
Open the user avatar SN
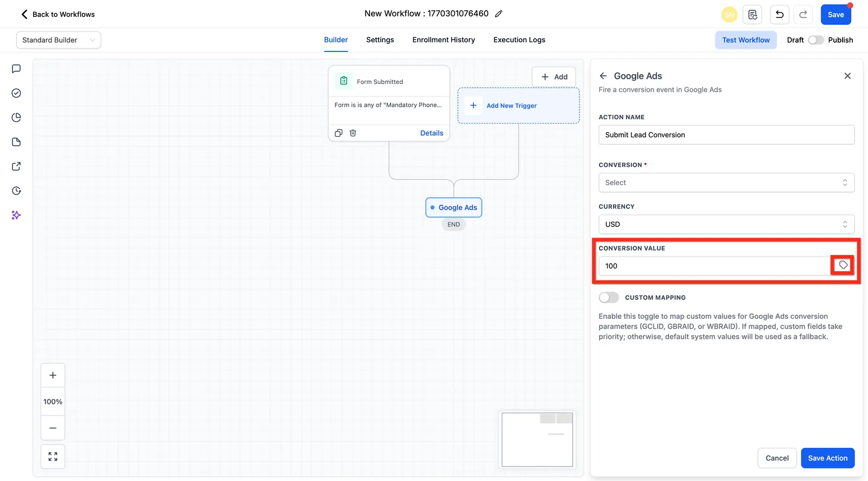tap(729, 15)
